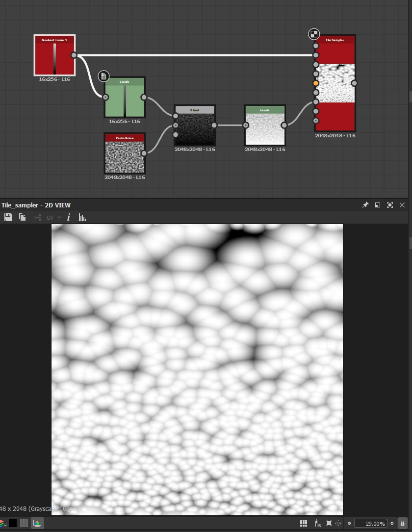Click the 16x256 Levels node output port

point(144,97)
